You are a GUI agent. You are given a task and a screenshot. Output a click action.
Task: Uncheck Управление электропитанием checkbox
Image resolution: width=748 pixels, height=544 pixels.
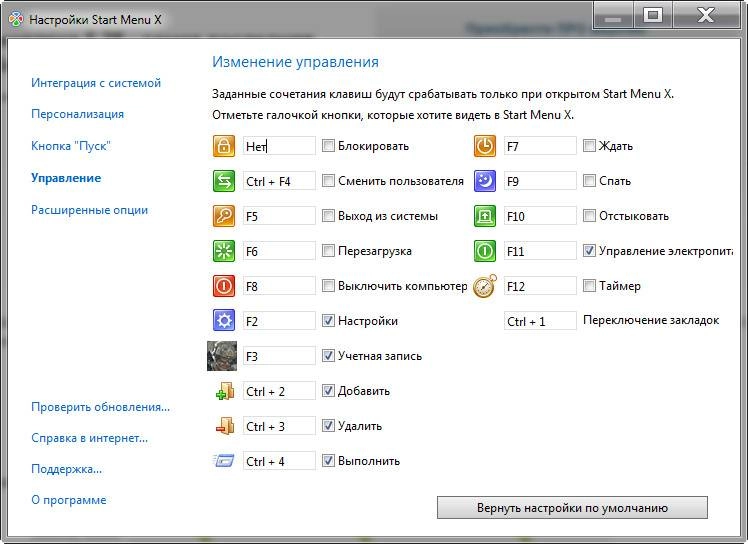(x=589, y=251)
